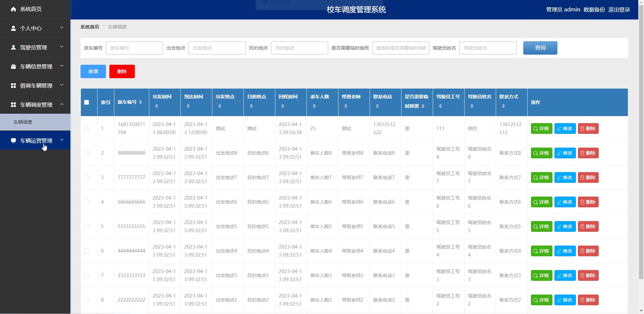Screen dimensions: 644x314
Task: Sort by 出发时间 column arrows
Action: pyautogui.click(x=157, y=106)
